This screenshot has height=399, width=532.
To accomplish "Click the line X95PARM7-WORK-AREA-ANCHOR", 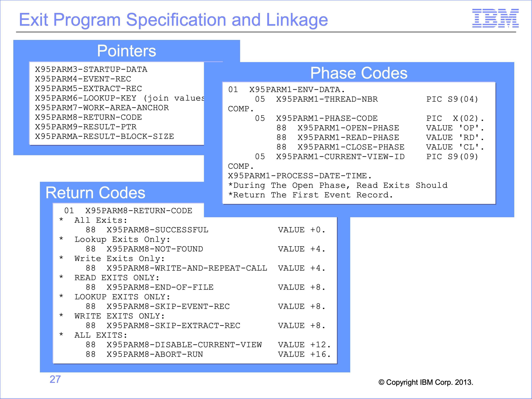I will click(x=102, y=108).
